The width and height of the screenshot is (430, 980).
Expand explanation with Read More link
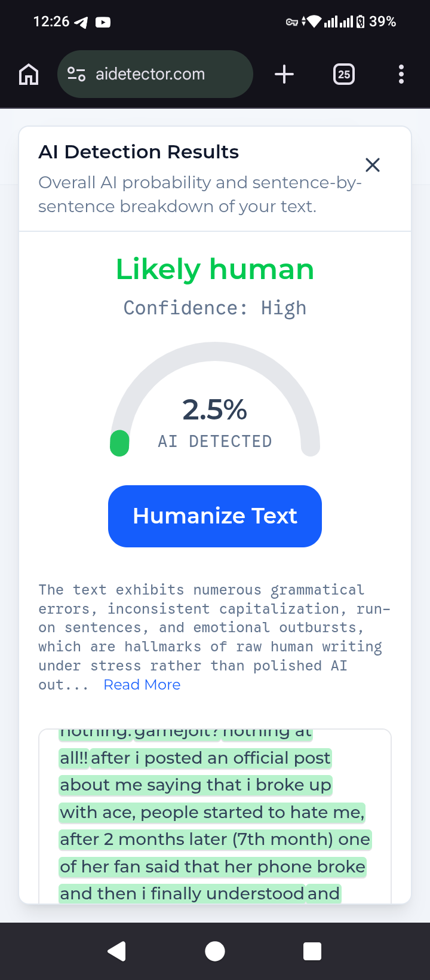[142, 685]
